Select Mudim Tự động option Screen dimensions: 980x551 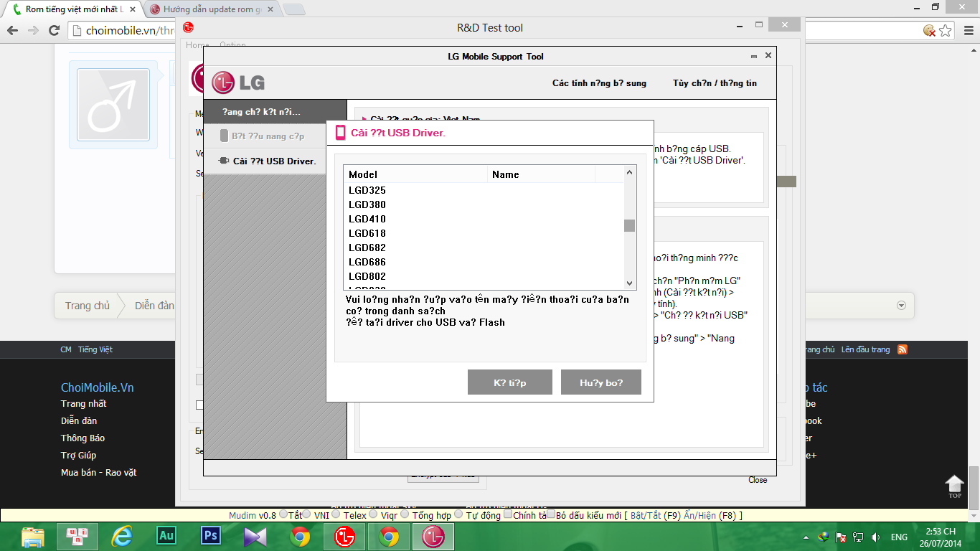point(458,514)
